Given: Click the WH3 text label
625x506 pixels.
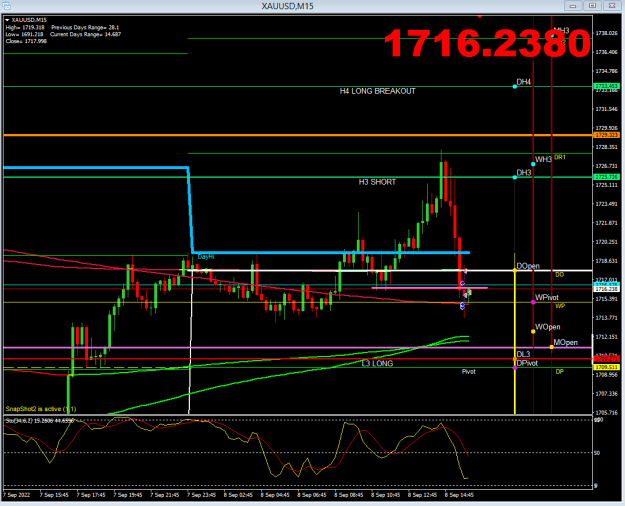Looking at the screenshot, I should click(543, 159).
